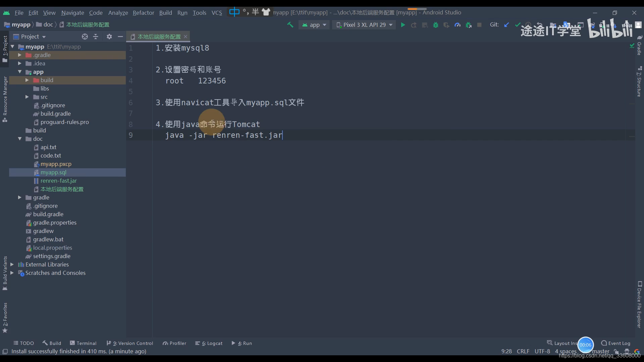Screen dimensions: 644x362
Task: Click the Apply Changes and Restart Activity icon
Action: (414, 25)
